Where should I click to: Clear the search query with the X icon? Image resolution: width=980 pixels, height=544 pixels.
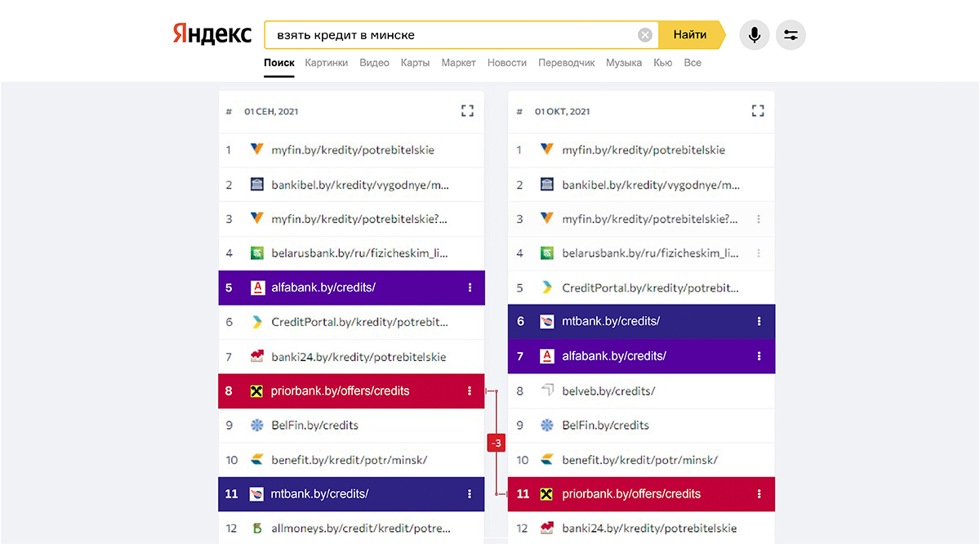645,35
